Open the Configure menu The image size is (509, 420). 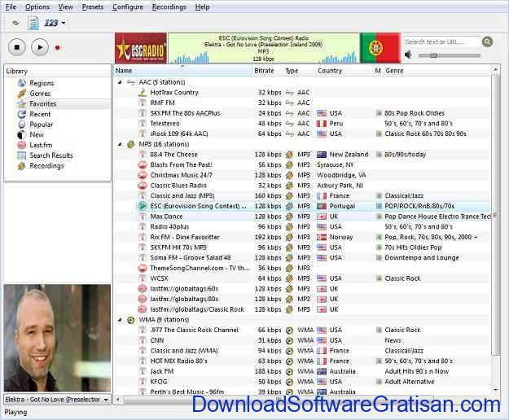pyautogui.click(x=128, y=7)
